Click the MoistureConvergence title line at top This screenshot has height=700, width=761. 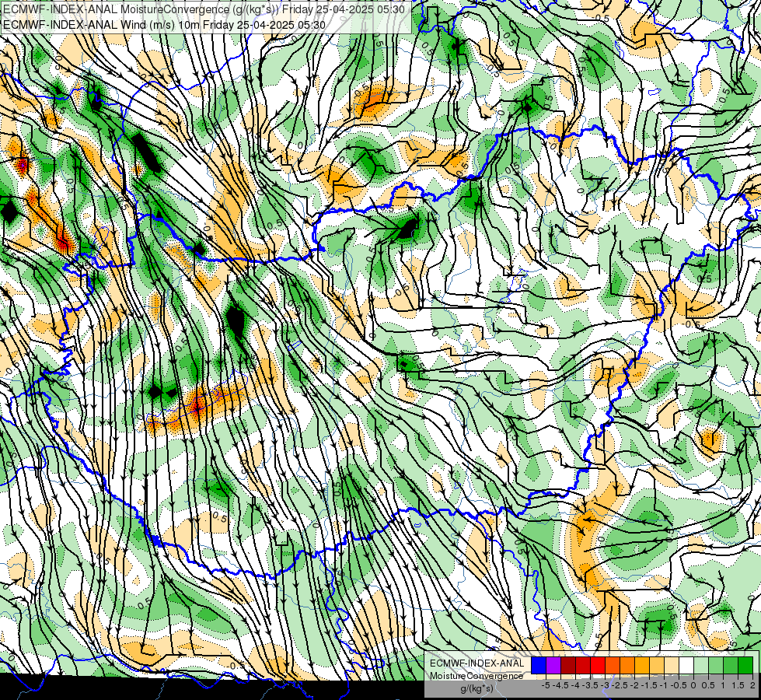click(204, 9)
